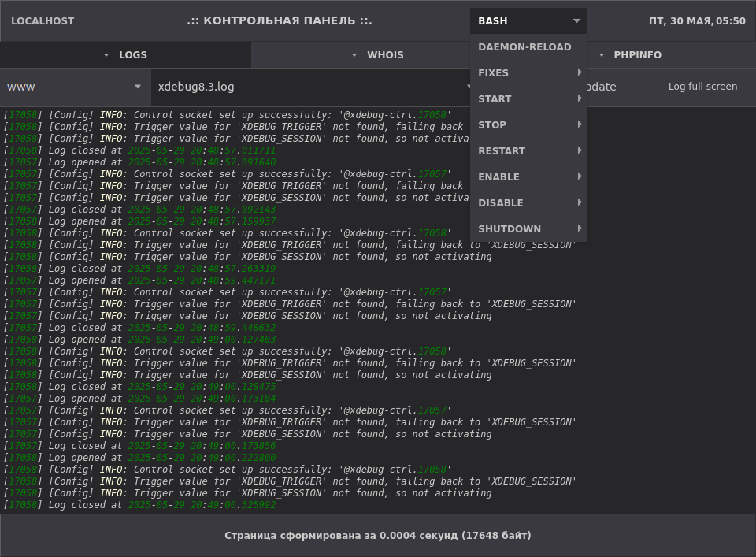Viewport: 756px width, 557px height.
Task: Click log line 'Log opened at 2025-05-29 20:49:00.173104'
Action: (x=140, y=399)
